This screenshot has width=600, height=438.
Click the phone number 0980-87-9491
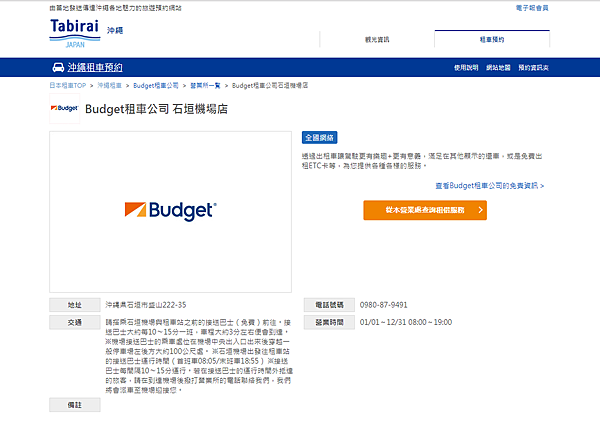click(x=383, y=305)
